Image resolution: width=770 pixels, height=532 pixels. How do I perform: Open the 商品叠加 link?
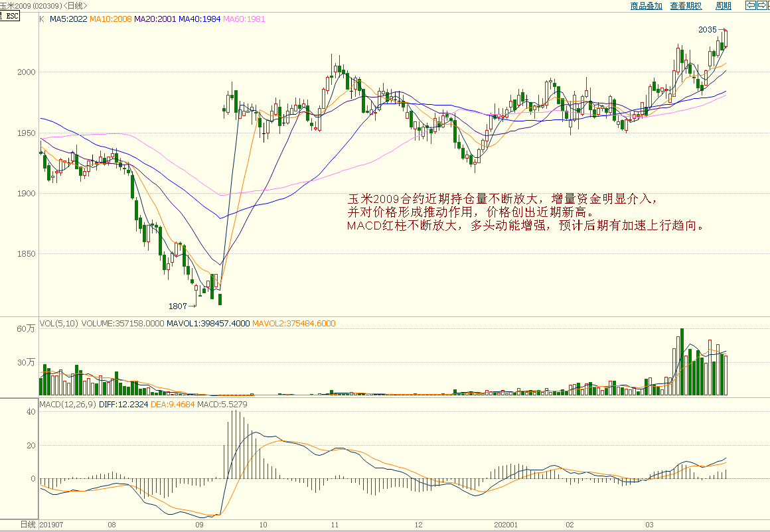[x=646, y=6]
